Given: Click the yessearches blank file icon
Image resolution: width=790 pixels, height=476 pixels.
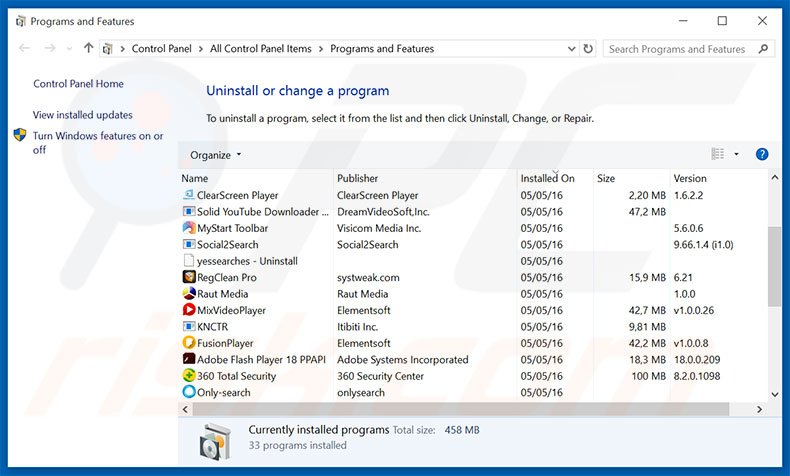Looking at the screenshot, I should coord(188,261).
